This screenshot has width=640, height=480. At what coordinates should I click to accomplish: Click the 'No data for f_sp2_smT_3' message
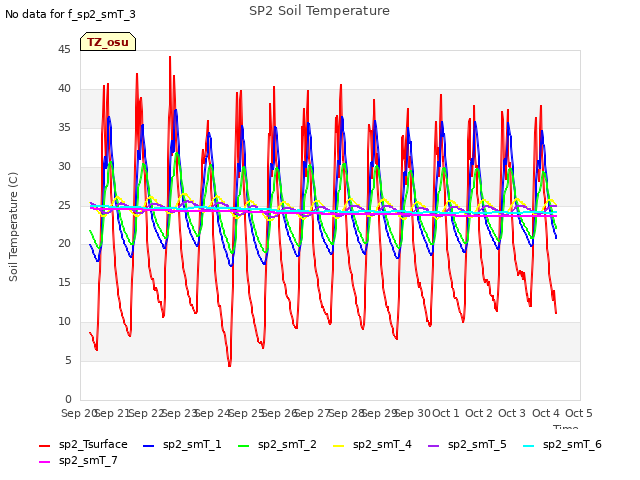(x=70, y=14)
